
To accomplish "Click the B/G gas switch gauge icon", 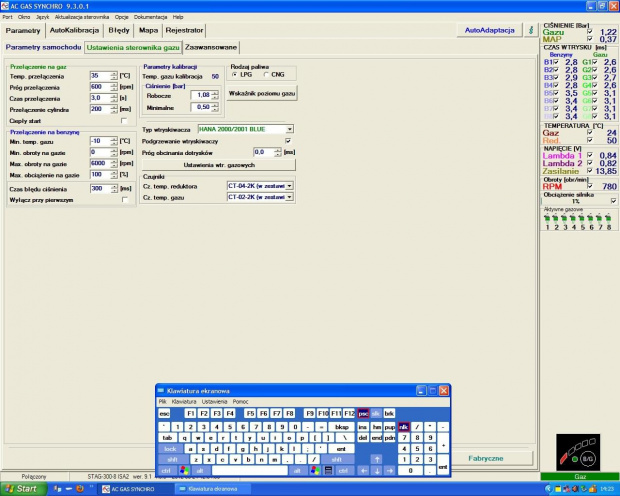I will pyautogui.click(x=578, y=454).
